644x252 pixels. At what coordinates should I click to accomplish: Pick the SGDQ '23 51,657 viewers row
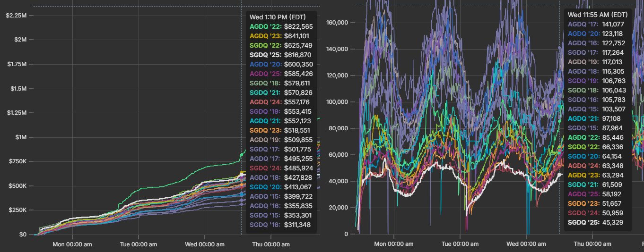[595, 203]
